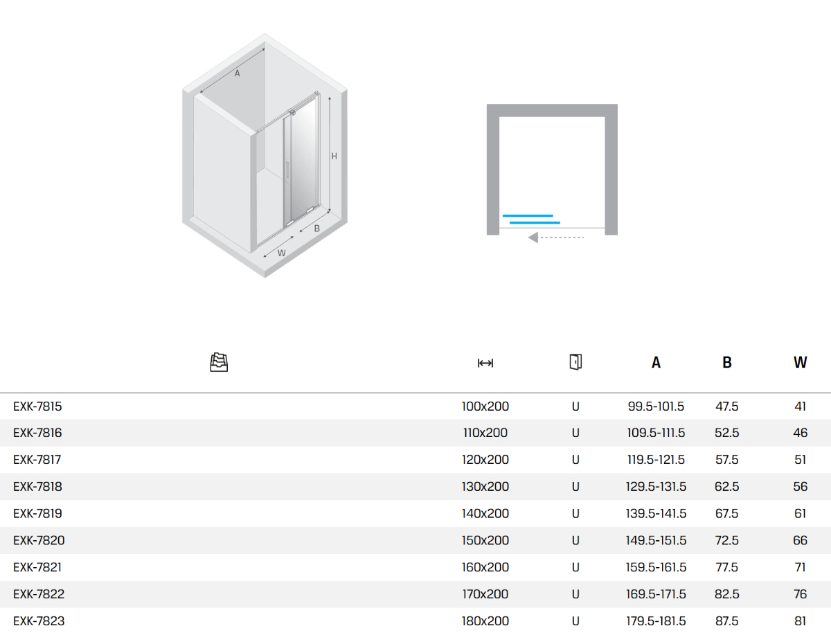Select product code EXK-7815

tap(37, 406)
